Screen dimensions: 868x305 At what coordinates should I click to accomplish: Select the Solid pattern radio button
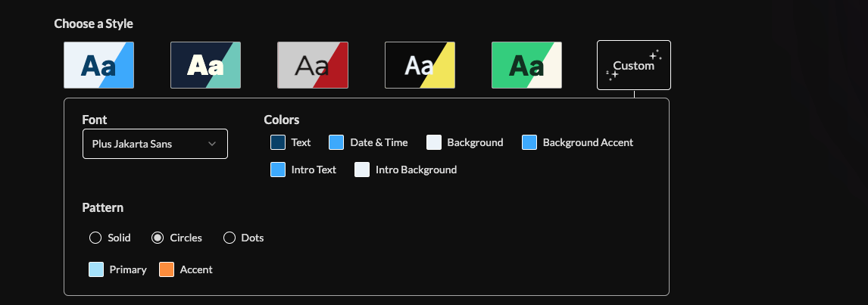pos(95,238)
